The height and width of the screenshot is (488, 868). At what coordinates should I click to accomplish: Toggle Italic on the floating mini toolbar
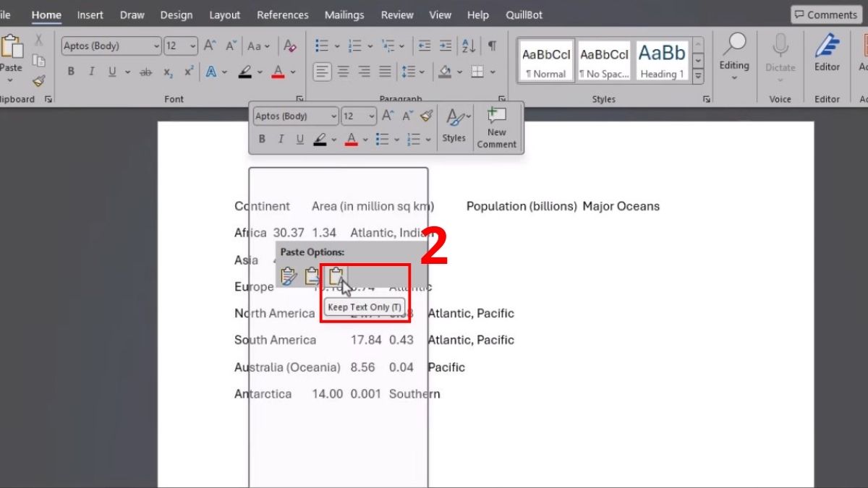pyautogui.click(x=281, y=139)
